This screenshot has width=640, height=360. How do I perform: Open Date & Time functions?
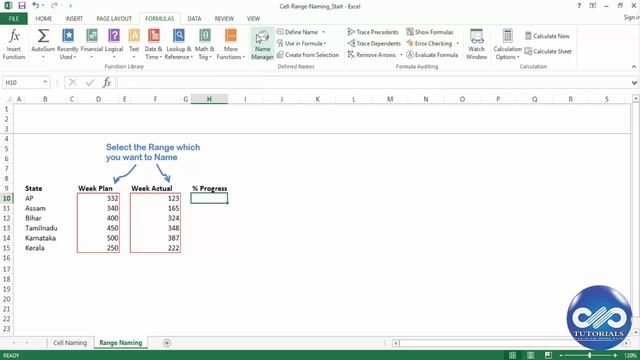tap(153, 44)
